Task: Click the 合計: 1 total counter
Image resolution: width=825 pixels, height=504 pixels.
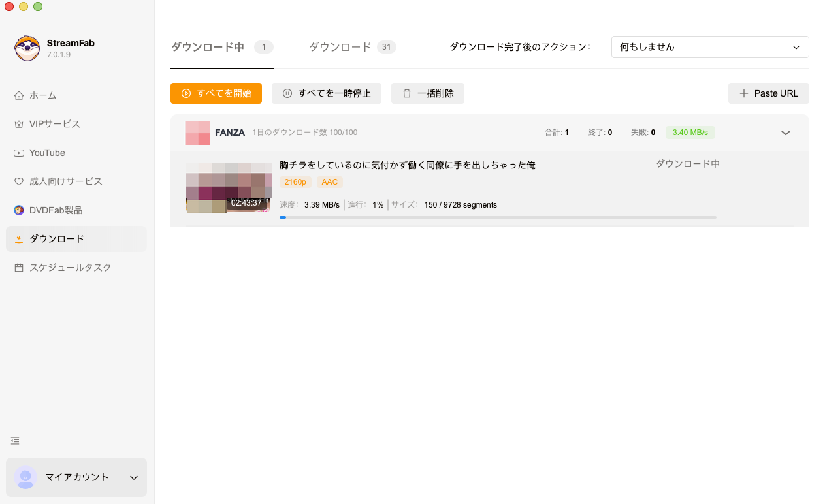Action: (557, 133)
